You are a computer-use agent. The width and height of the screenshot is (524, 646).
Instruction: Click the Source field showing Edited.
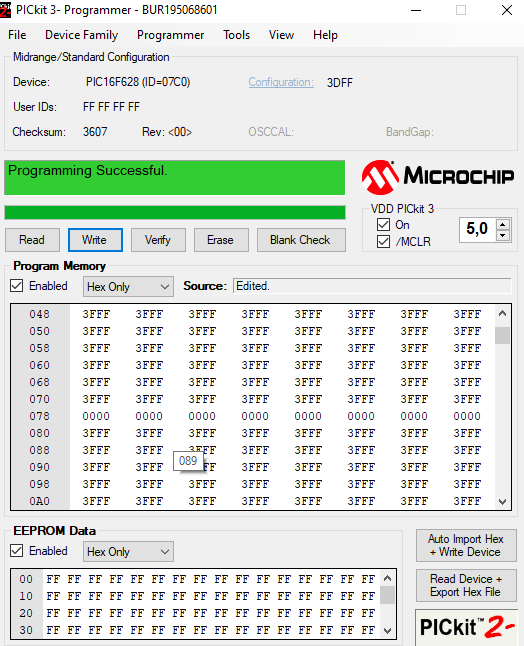pos(372,286)
